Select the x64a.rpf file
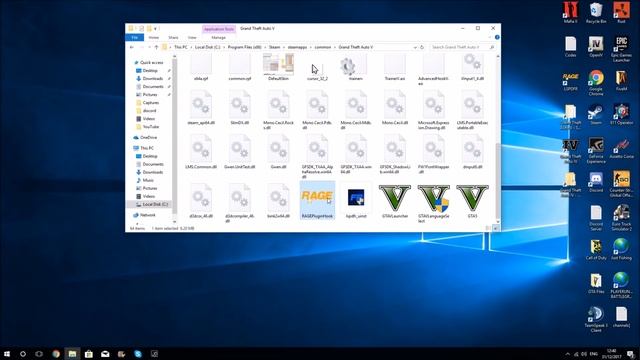The image size is (640, 360). point(201,68)
